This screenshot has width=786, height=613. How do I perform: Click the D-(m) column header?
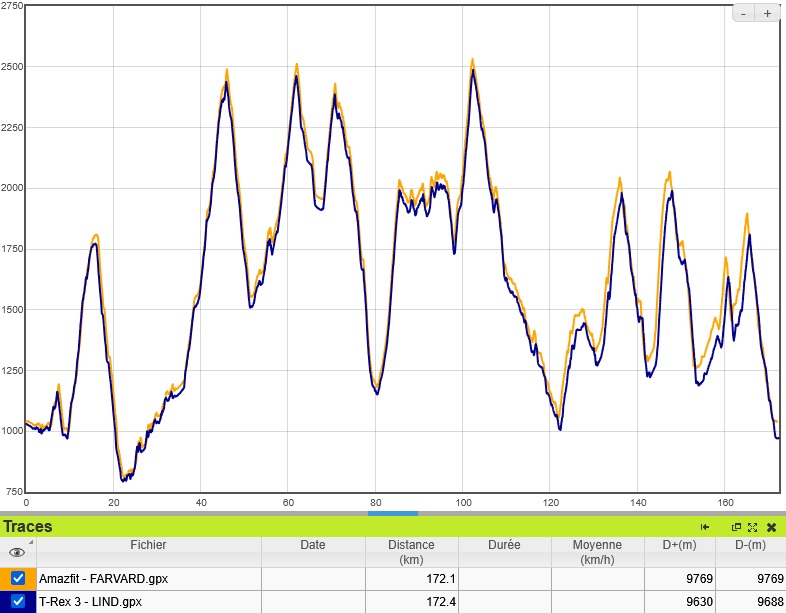click(750, 545)
